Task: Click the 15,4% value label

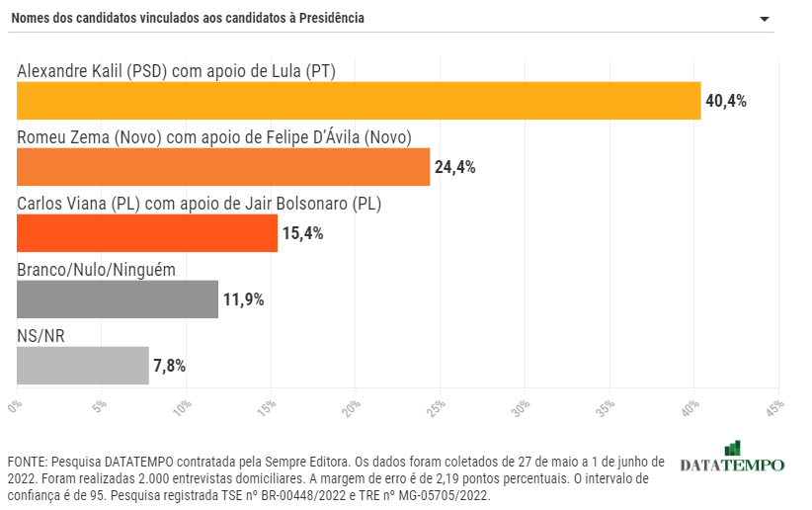Action: pyautogui.click(x=302, y=233)
